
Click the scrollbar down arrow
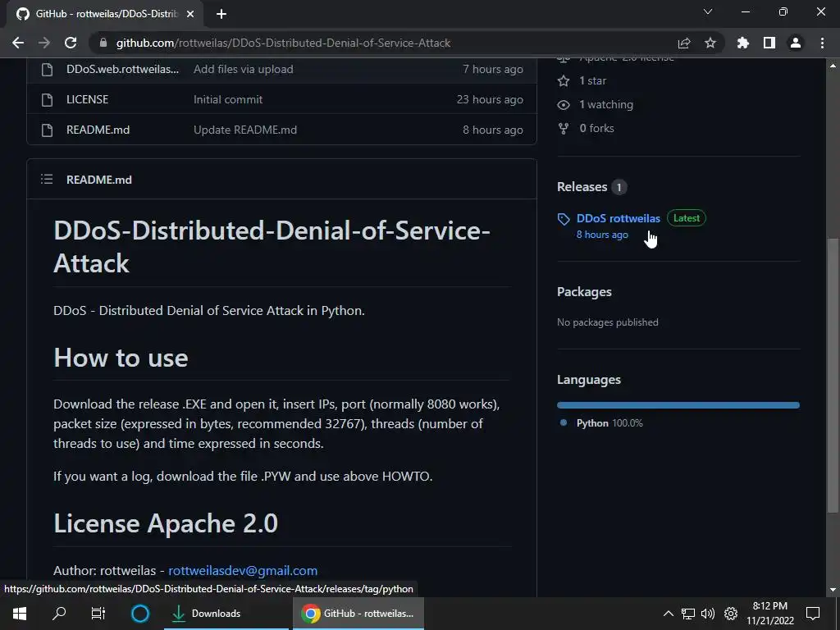833,590
